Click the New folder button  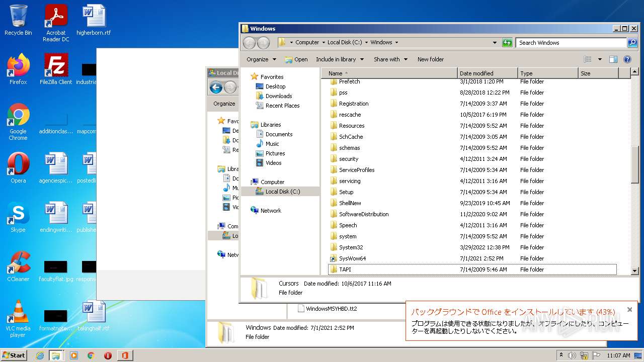pyautogui.click(x=431, y=59)
